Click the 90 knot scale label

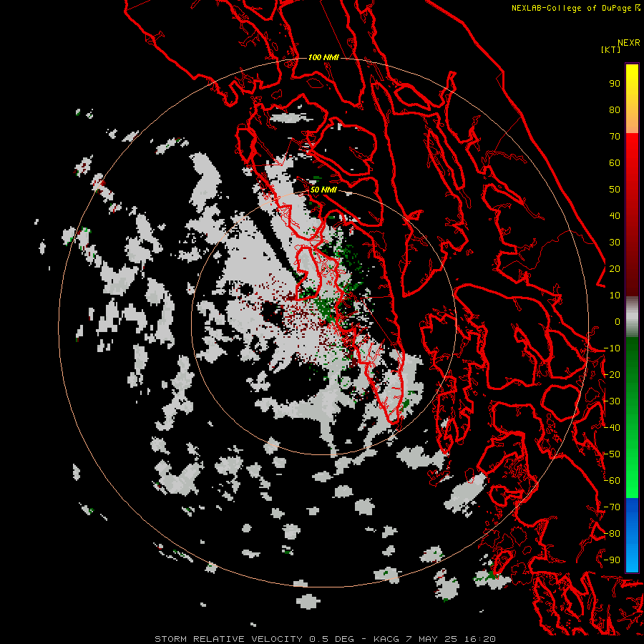point(615,84)
